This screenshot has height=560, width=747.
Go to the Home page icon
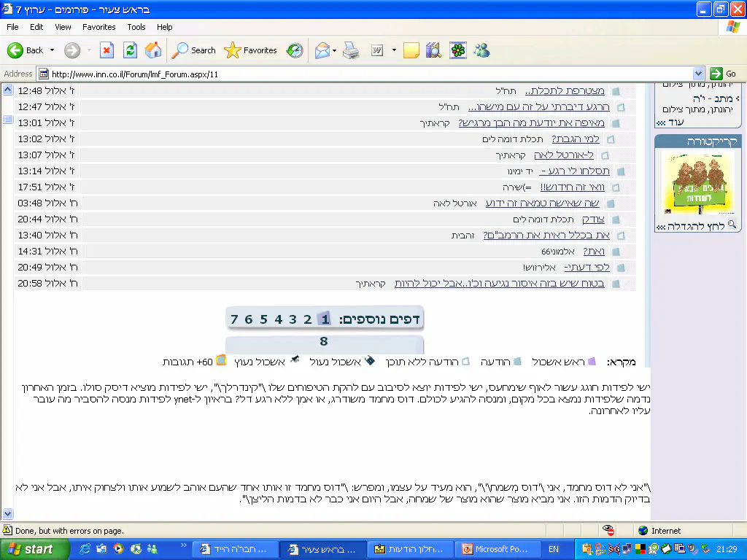point(153,50)
